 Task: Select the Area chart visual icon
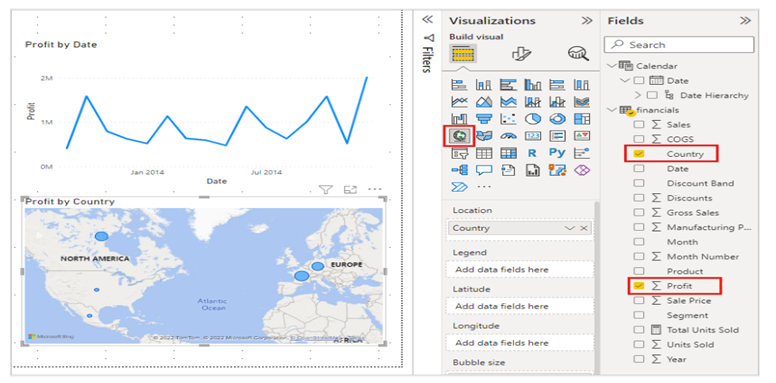[483, 102]
